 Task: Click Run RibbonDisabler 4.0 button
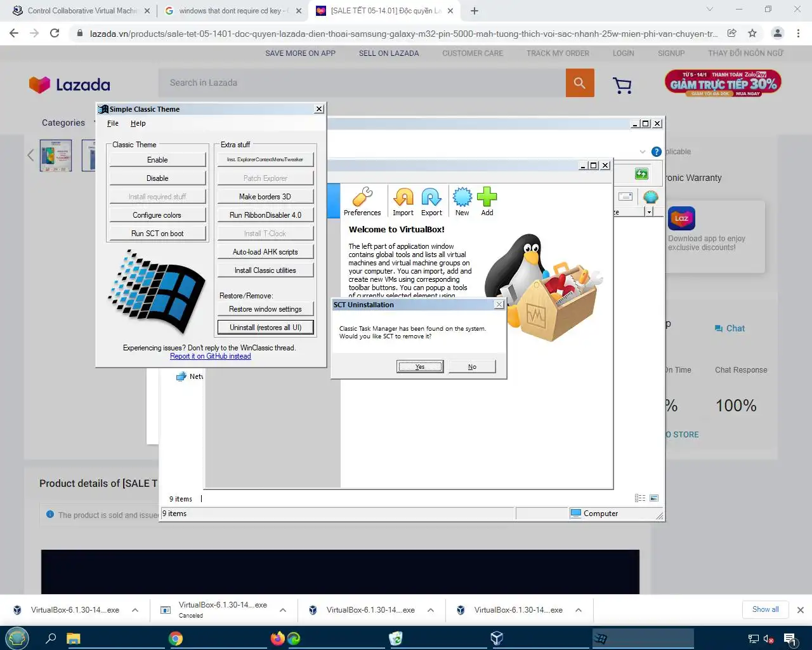click(265, 215)
